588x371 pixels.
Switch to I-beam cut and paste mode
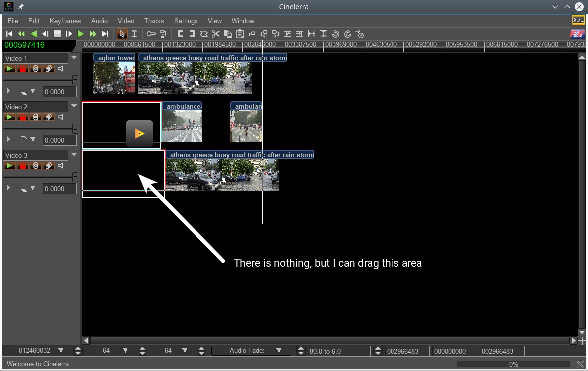134,34
